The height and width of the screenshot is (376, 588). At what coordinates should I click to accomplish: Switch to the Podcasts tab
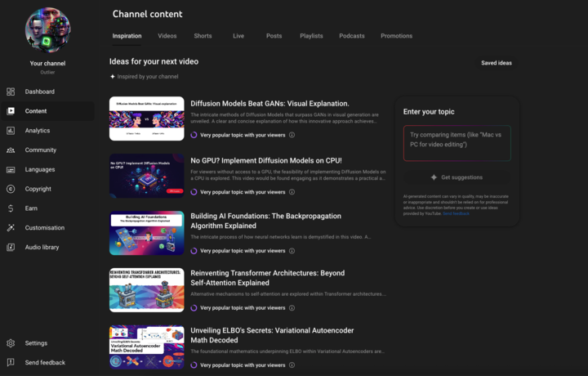tap(352, 36)
